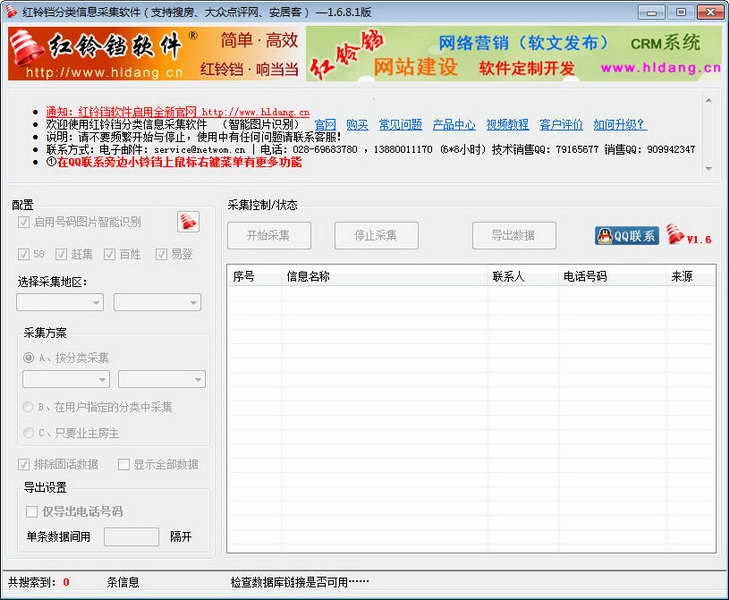Click the red 0 result count

pos(66,582)
